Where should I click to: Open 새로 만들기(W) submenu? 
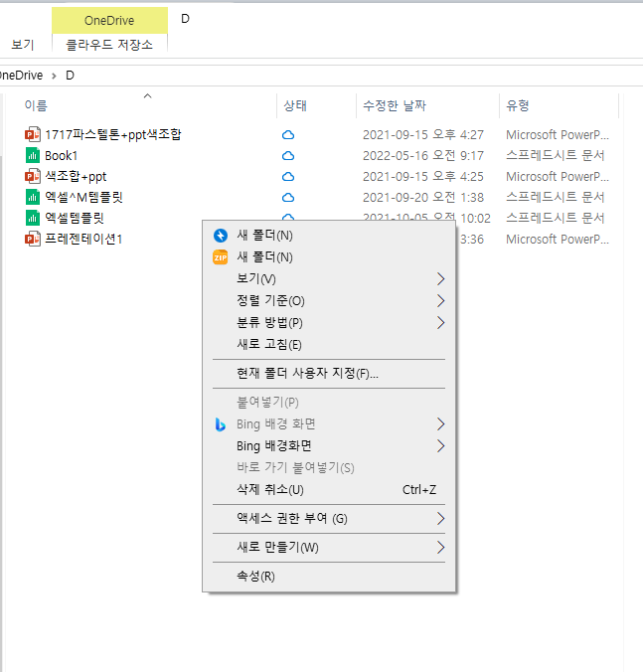pos(329,548)
